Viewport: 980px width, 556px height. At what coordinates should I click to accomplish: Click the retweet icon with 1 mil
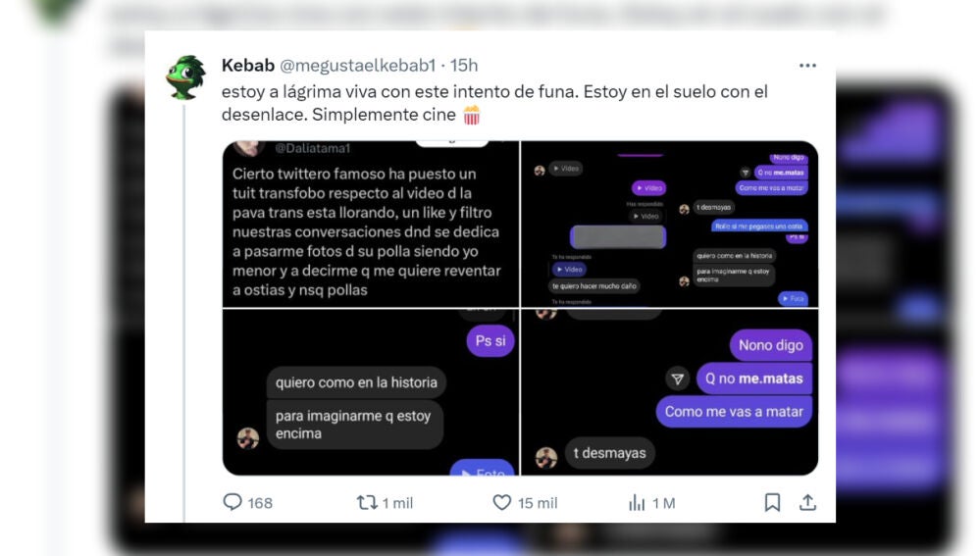pyautogui.click(x=367, y=502)
